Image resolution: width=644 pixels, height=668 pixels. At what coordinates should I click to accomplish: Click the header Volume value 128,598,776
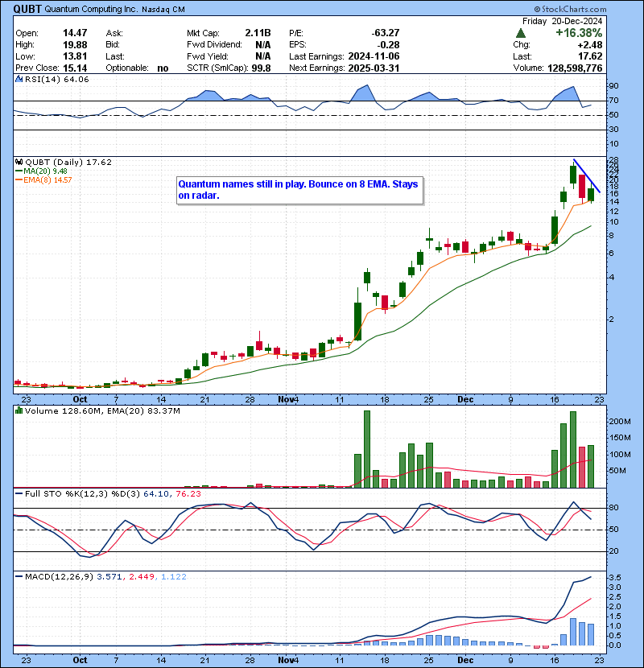tap(575, 68)
